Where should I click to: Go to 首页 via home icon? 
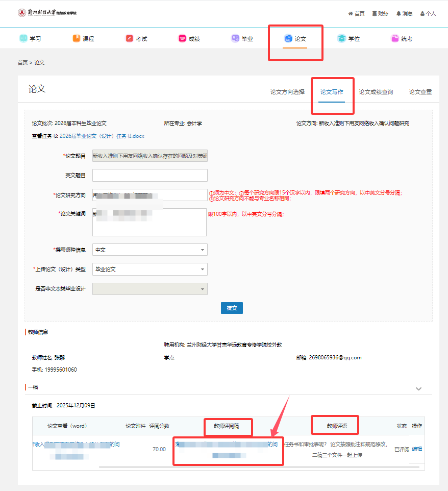[x=351, y=14]
